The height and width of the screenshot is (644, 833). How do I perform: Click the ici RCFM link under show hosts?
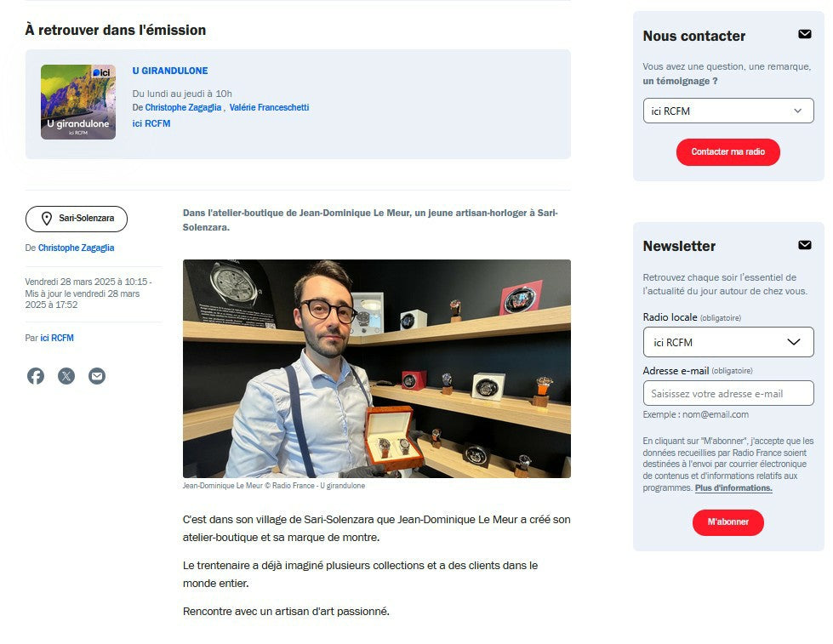pos(151,123)
